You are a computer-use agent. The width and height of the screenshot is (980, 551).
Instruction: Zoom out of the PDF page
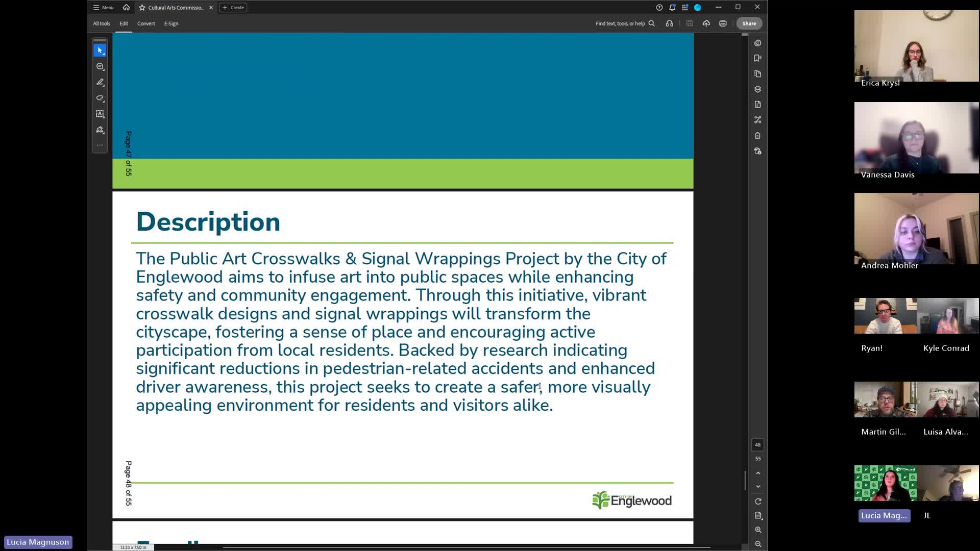coord(758,544)
